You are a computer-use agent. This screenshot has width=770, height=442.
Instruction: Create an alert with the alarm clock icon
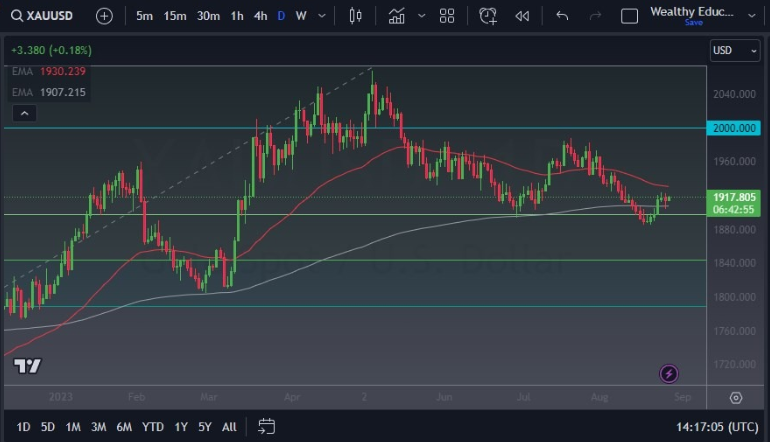pos(488,16)
